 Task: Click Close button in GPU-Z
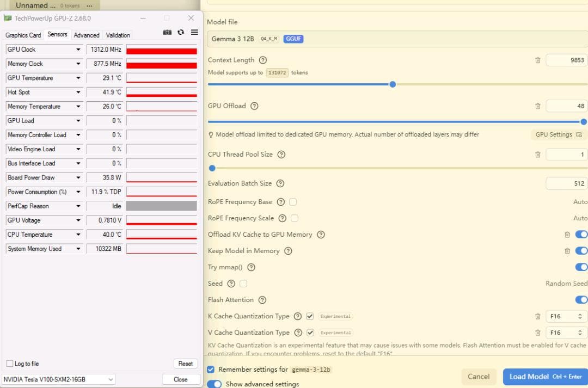click(x=181, y=379)
